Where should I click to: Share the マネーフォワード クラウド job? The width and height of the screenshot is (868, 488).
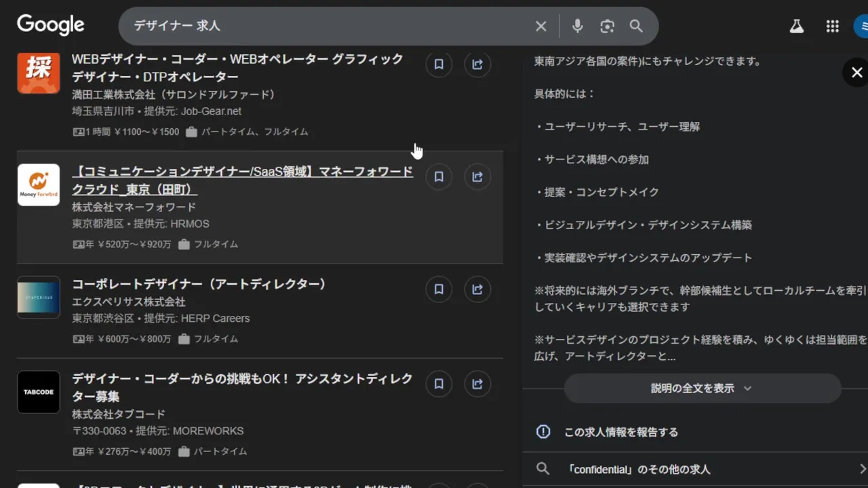477,177
